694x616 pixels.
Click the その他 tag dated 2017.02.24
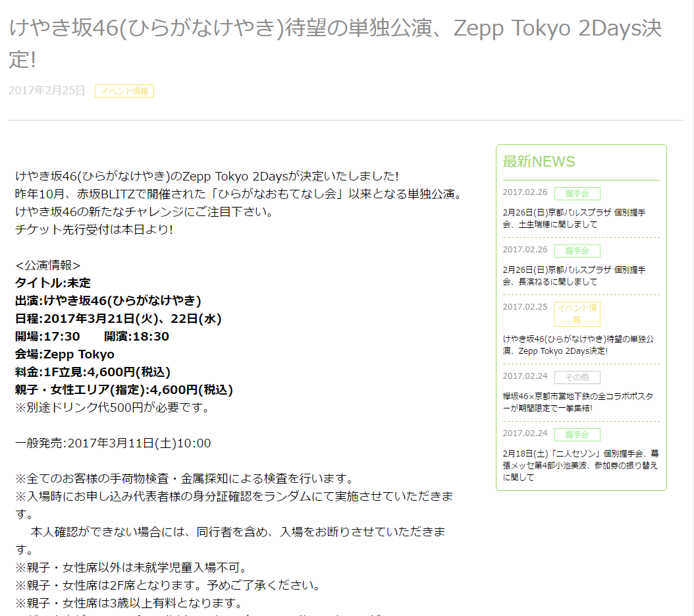[577, 378]
